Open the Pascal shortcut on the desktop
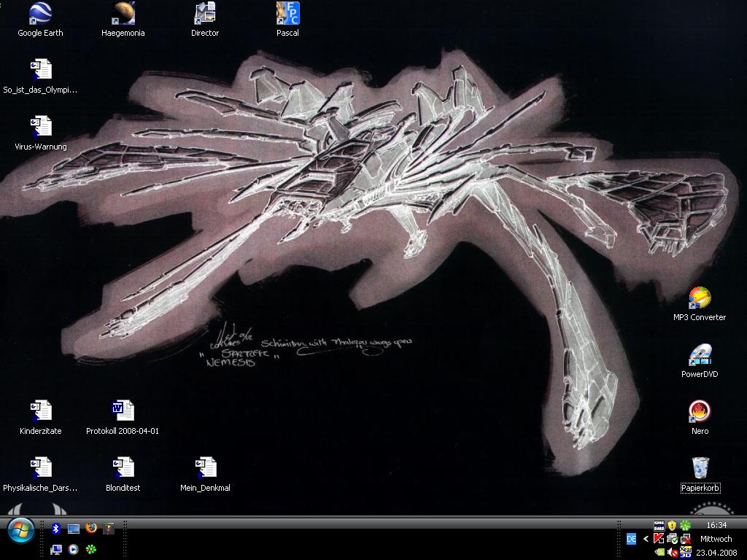747x560 pixels. point(287,13)
